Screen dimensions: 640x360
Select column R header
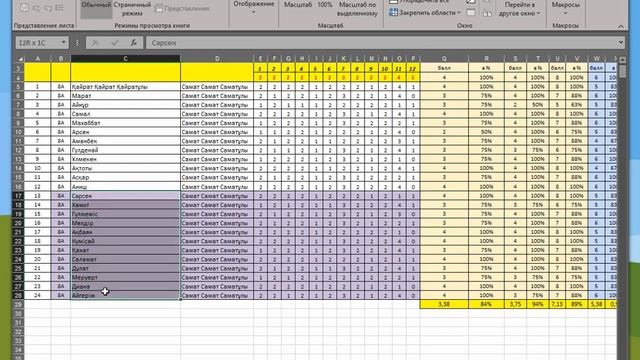point(486,59)
